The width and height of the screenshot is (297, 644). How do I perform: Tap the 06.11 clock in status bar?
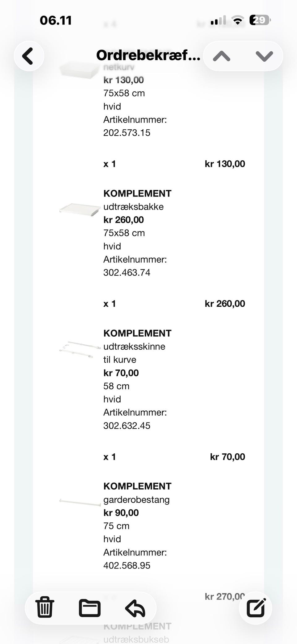point(56,20)
